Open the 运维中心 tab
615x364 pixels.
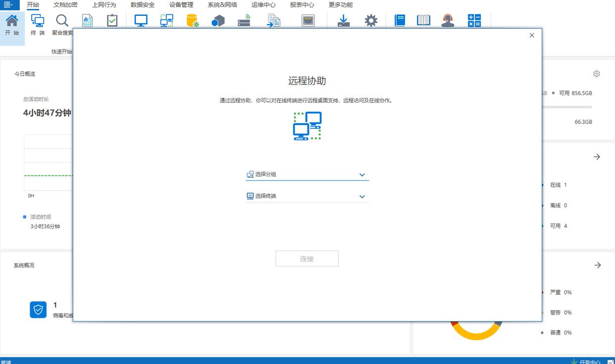coord(263,5)
